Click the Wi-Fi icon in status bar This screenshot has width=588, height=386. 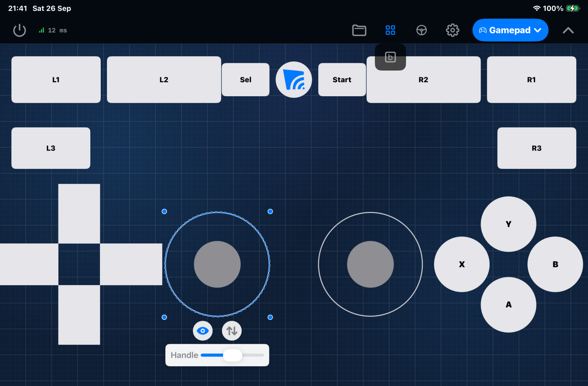(x=537, y=8)
